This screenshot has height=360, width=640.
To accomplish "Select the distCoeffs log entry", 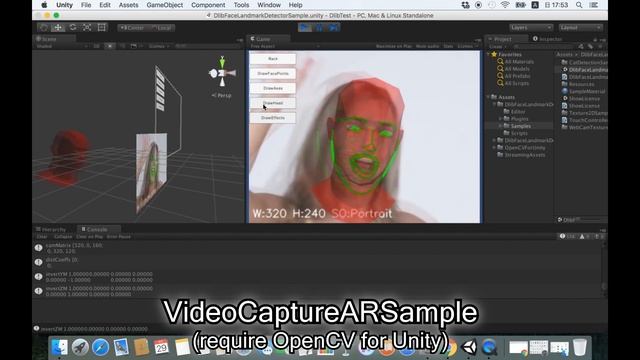I will (x=318, y=262).
